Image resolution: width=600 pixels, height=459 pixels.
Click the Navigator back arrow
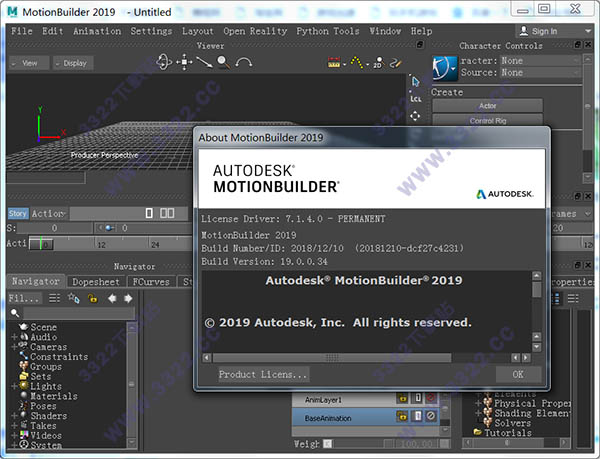click(x=112, y=298)
